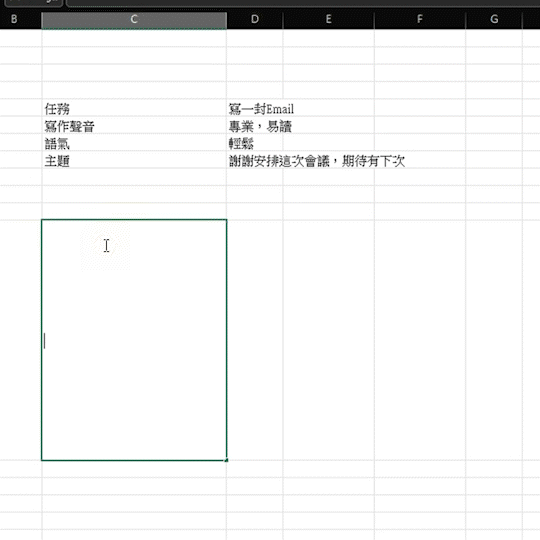540x540 pixels.
Task: Select empty column B cell beside 語氣
Action: (21, 143)
